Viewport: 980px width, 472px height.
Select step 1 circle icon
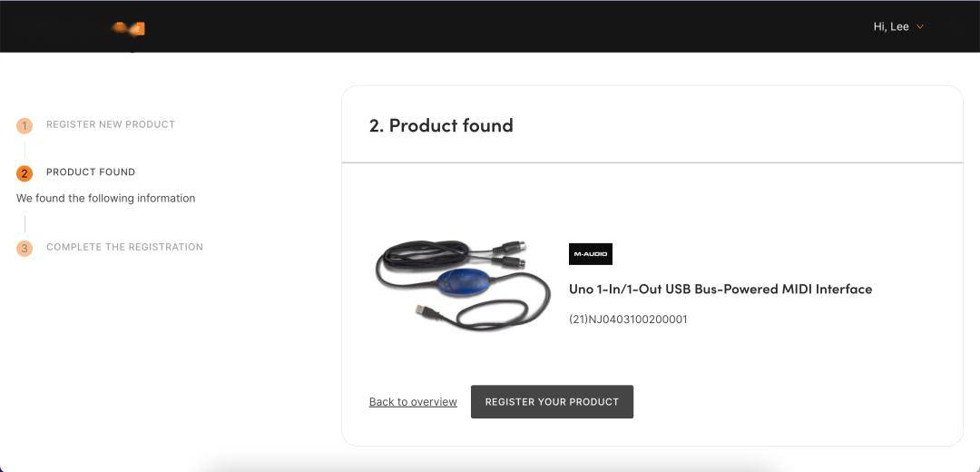click(24, 125)
